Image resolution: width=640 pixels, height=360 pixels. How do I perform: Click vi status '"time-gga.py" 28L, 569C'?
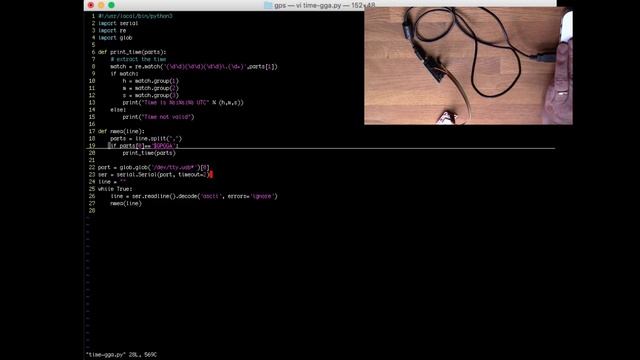point(121,355)
